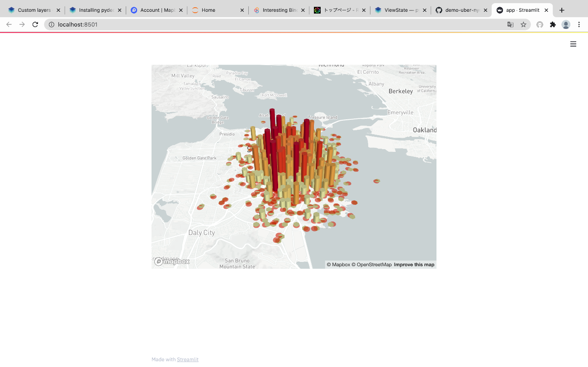The image size is (588, 367).
Task: Open the Chrome profile avatar
Action: click(566, 24)
